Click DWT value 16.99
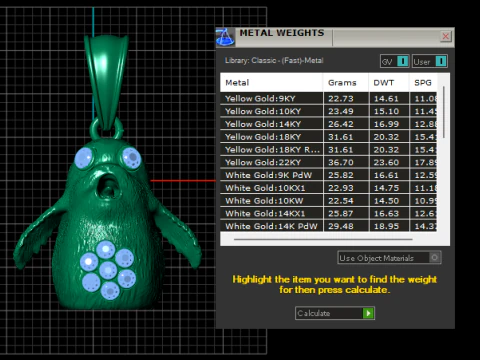 [x=386, y=124]
